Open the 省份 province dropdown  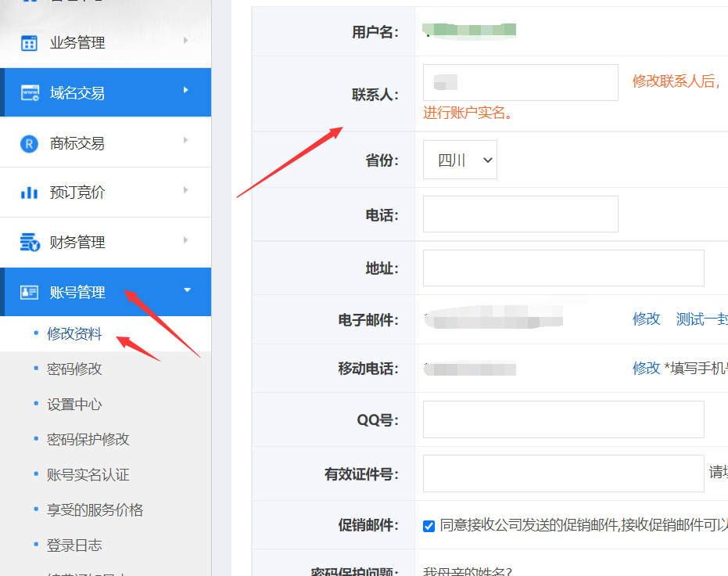pyautogui.click(x=460, y=160)
